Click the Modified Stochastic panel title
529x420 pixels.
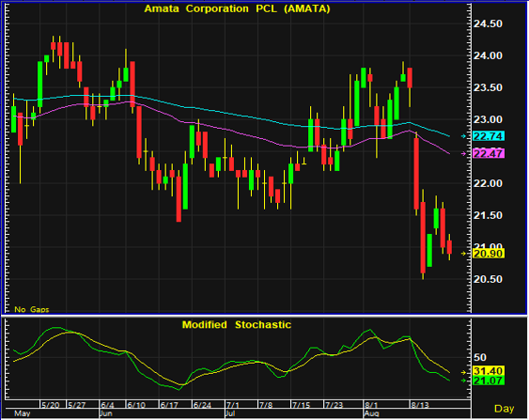[237, 324]
